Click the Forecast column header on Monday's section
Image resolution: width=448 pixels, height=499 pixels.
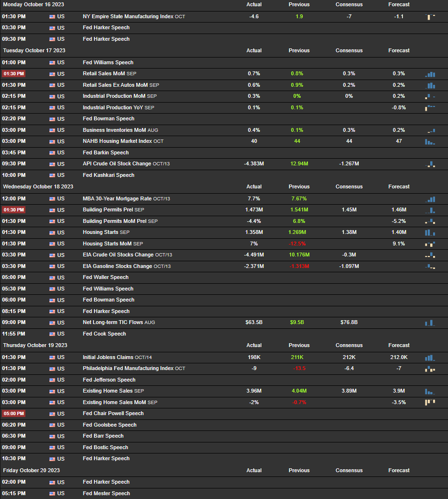(x=399, y=4)
